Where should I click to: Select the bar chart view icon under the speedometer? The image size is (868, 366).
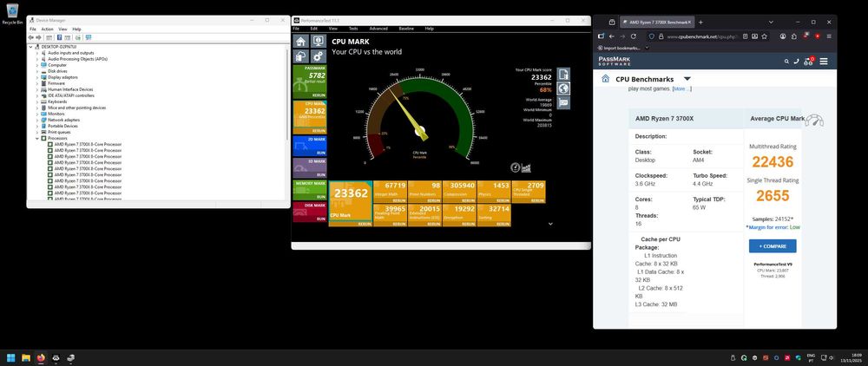click(x=527, y=167)
